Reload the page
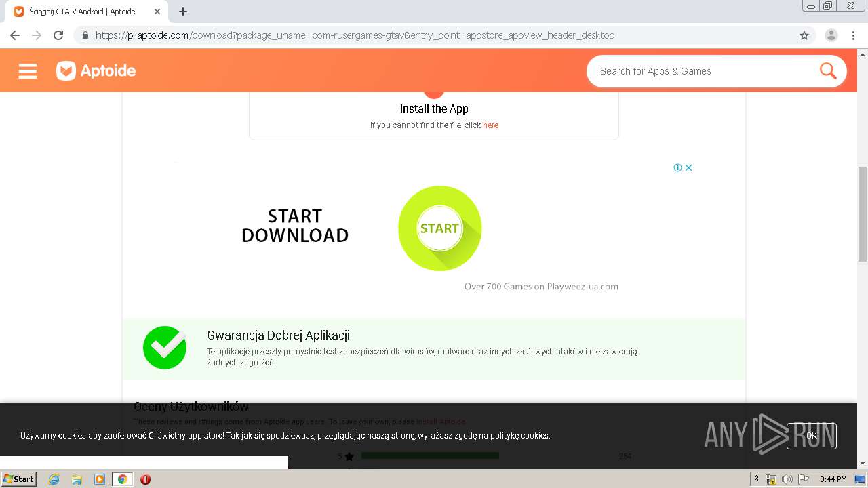 click(58, 35)
